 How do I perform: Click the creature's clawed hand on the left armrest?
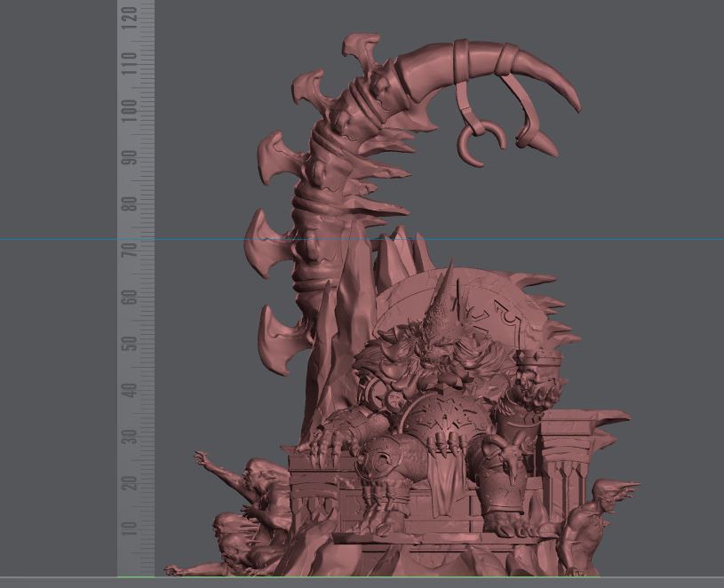tap(322, 437)
